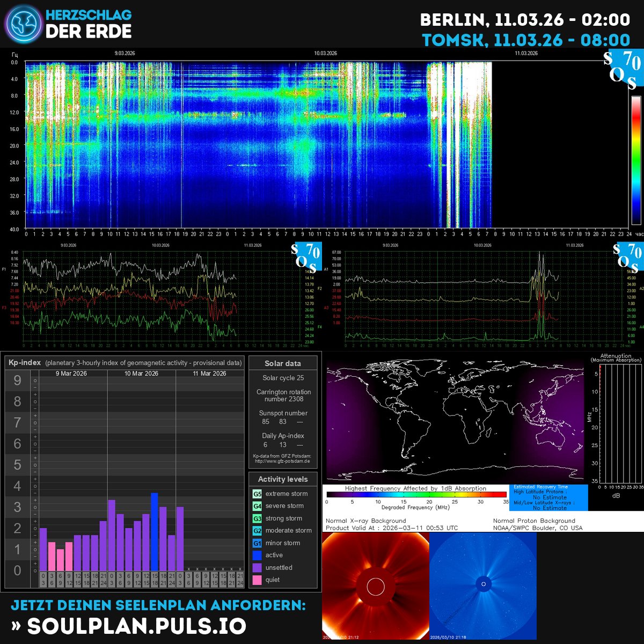Click the 'Daily Ap-index' label

pos(283,436)
